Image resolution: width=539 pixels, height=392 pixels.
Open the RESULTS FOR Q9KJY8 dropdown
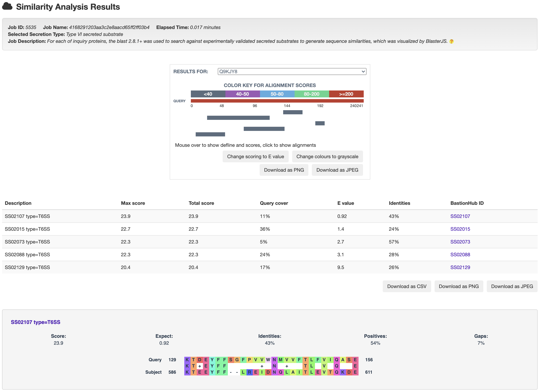[292, 71]
